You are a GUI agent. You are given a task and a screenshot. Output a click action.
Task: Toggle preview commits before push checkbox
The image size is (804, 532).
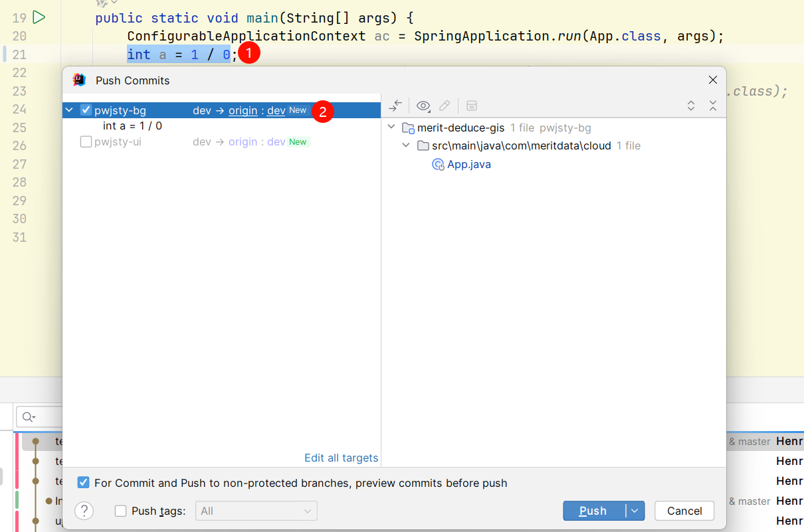(x=83, y=483)
